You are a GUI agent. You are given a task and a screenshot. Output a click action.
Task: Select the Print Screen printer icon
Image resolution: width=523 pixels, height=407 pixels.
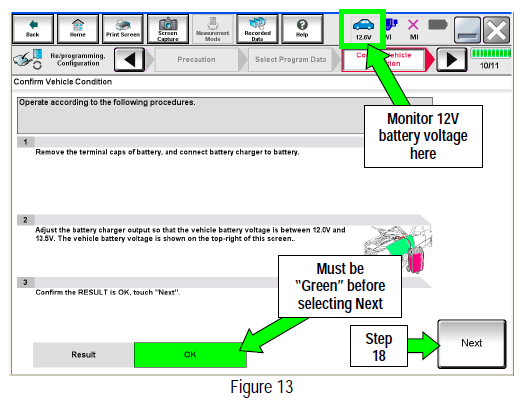point(123,29)
